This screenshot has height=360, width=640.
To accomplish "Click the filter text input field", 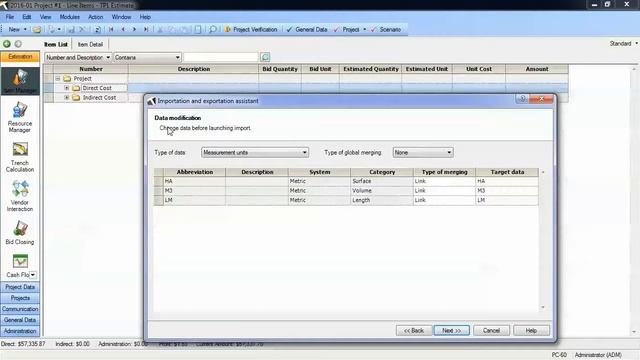I will click(x=220, y=57).
